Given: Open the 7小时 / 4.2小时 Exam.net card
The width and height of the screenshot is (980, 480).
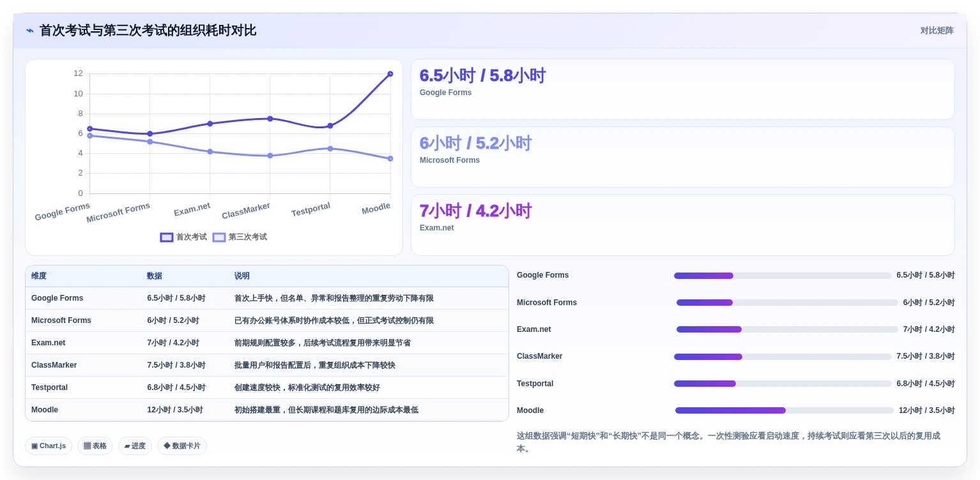Looking at the screenshot, I should pos(682,225).
